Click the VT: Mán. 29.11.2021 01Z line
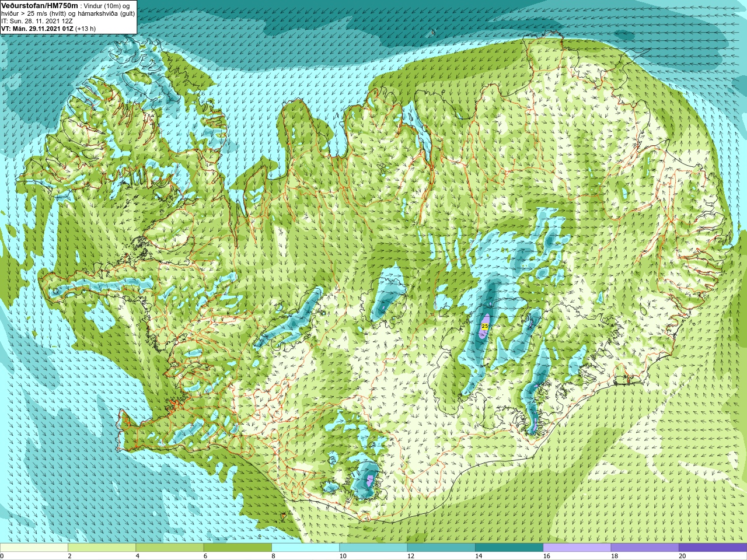Screen dimensions: 747x560 click(37, 28)
